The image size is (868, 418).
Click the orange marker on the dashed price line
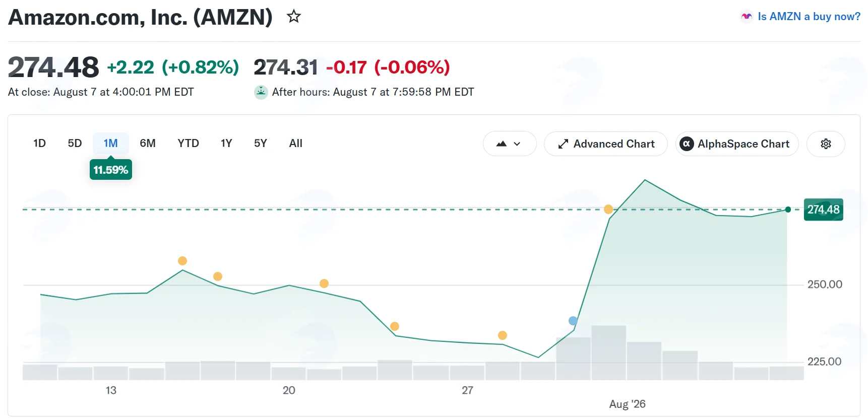(x=608, y=209)
